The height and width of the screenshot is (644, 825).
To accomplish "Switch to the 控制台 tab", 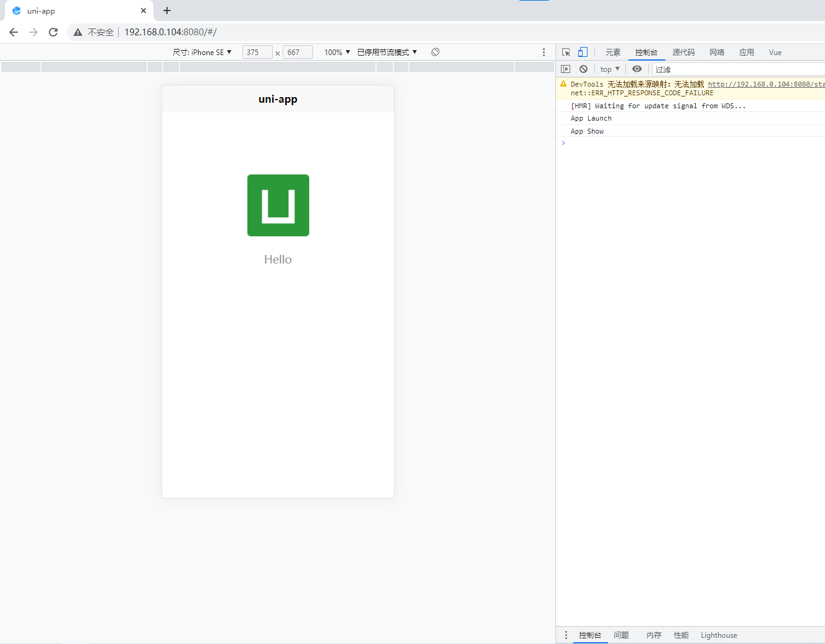I will pyautogui.click(x=646, y=53).
